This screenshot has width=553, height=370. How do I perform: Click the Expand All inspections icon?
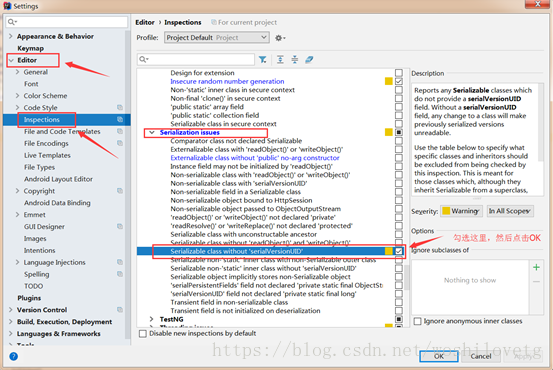[x=280, y=60]
